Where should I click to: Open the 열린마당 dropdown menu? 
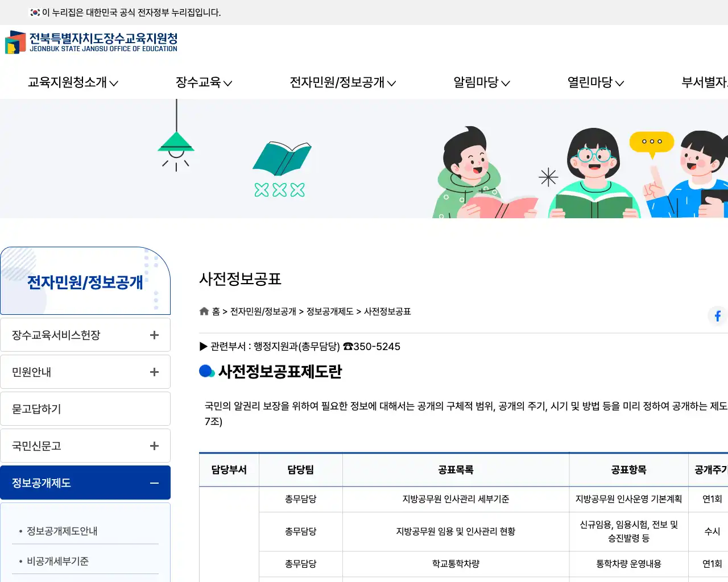point(595,82)
